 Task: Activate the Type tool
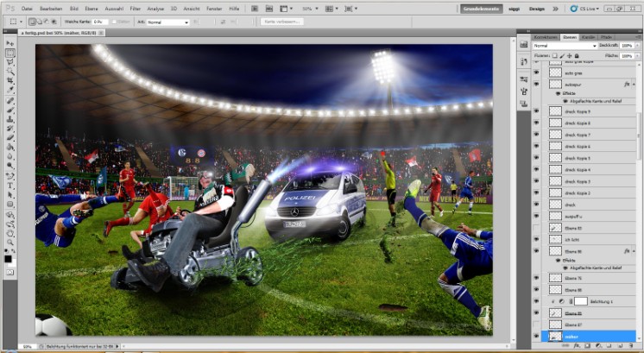pyautogui.click(x=9, y=185)
